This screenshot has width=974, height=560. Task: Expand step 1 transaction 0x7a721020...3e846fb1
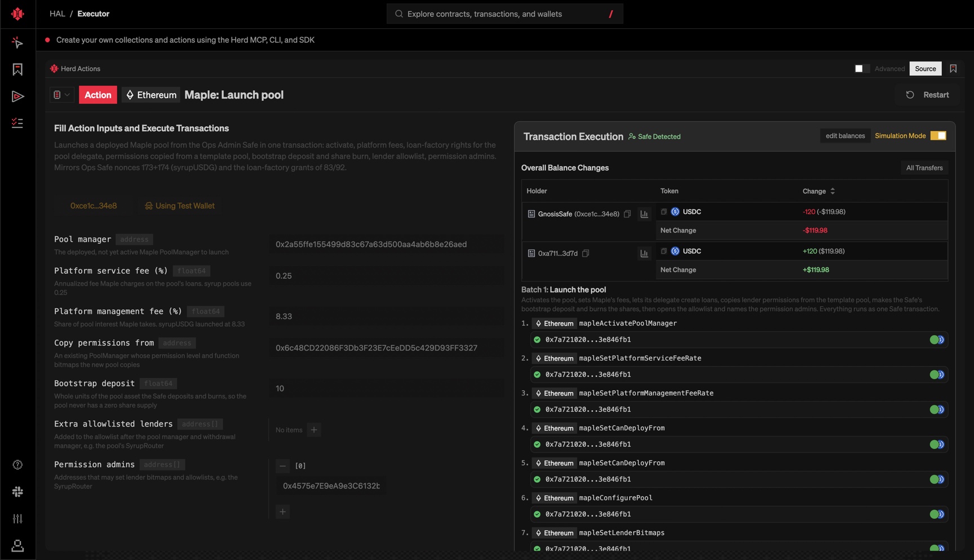click(x=739, y=340)
